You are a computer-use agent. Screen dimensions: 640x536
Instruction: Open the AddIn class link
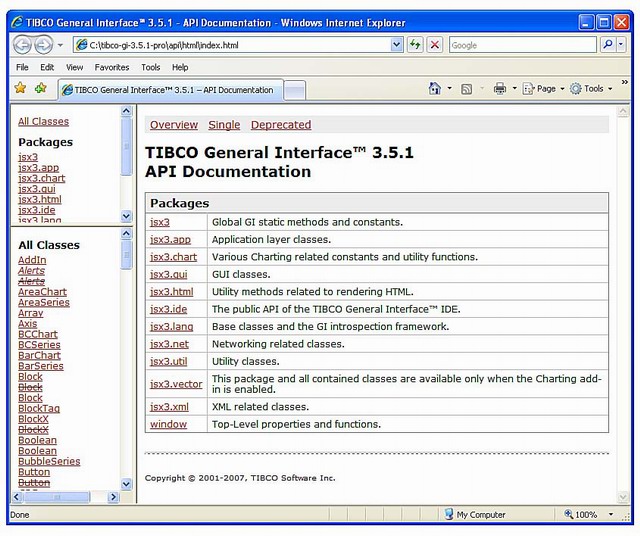click(x=32, y=260)
